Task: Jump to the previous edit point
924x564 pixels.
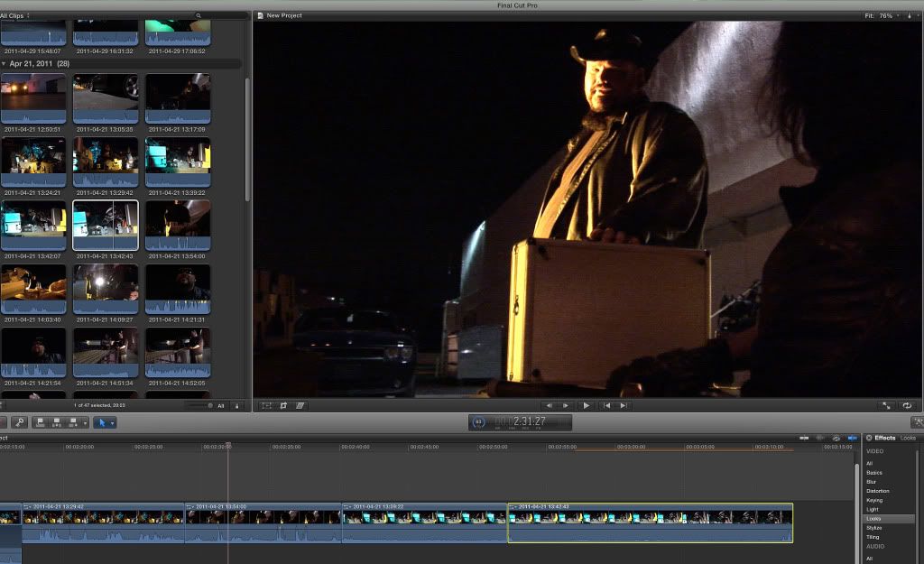Action: click(606, 405)
